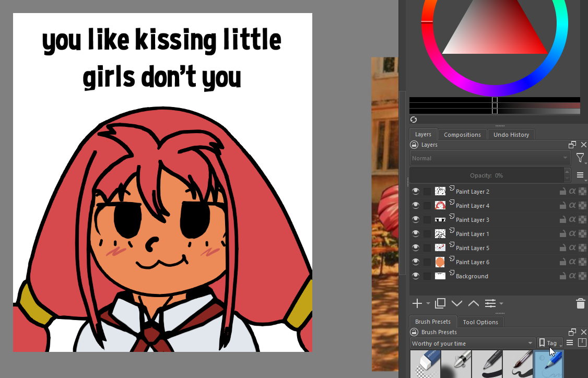Select the dark marker brush preset

(487, 364)
